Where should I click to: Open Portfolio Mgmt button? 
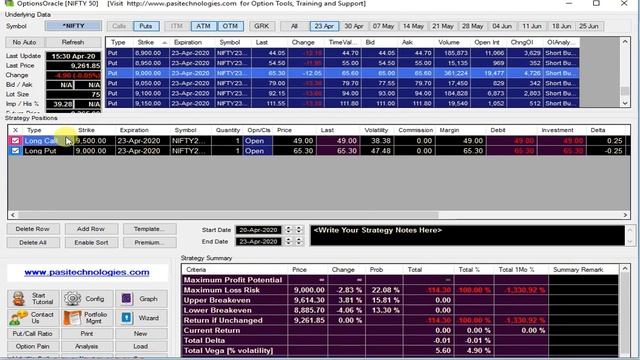[87, 318]
